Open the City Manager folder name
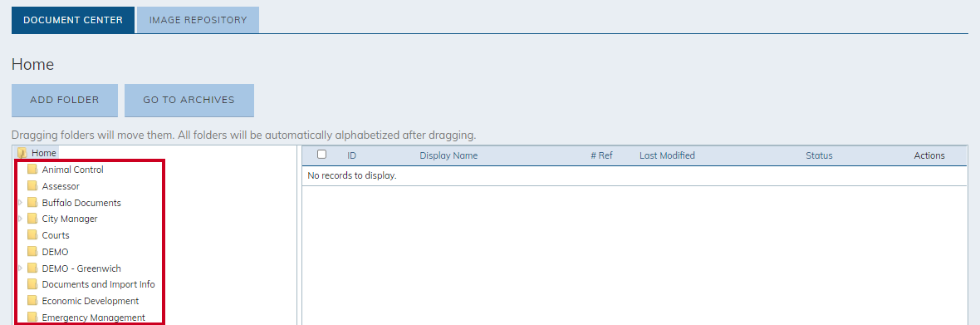The height and width of the screenshot is (325, 980). (x=70, y=219)
